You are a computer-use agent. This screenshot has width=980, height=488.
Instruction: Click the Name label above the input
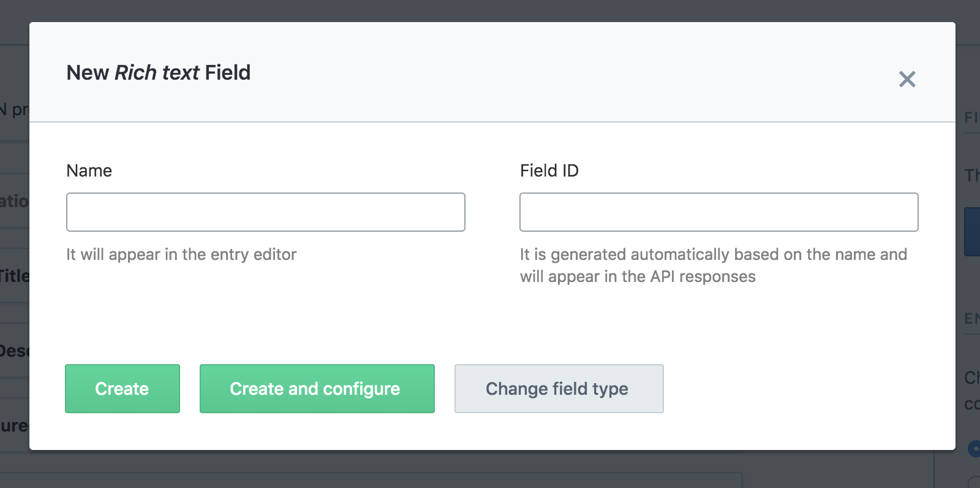pos(89,170)
